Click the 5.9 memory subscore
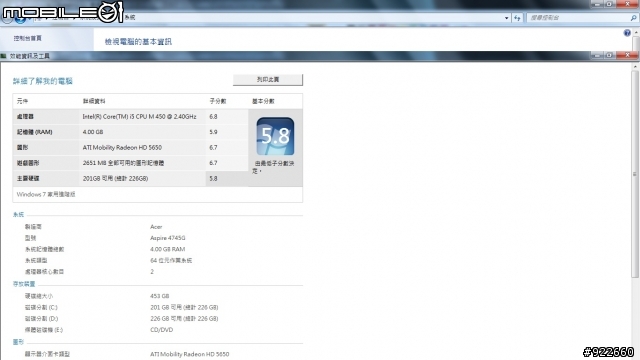This screenshot has height=360, width=640. pyautogui.click(x=213, y=132)
